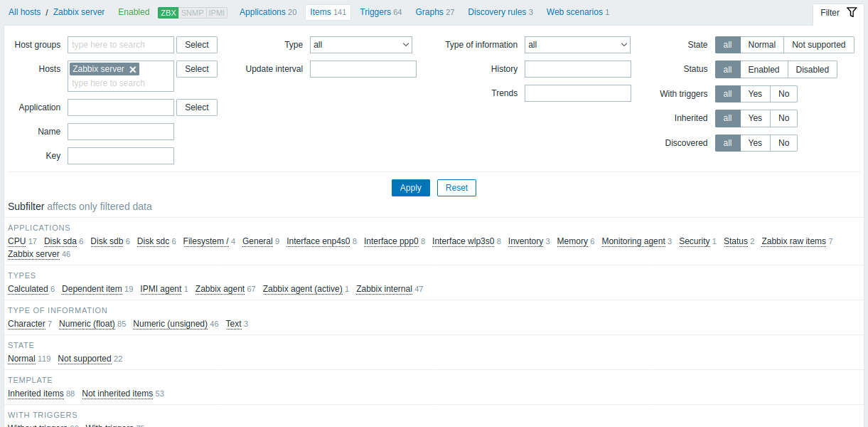Filter by Numeric (unsigned) type
Viewport: 868px width, 427px height.
(x=170, y=324)
